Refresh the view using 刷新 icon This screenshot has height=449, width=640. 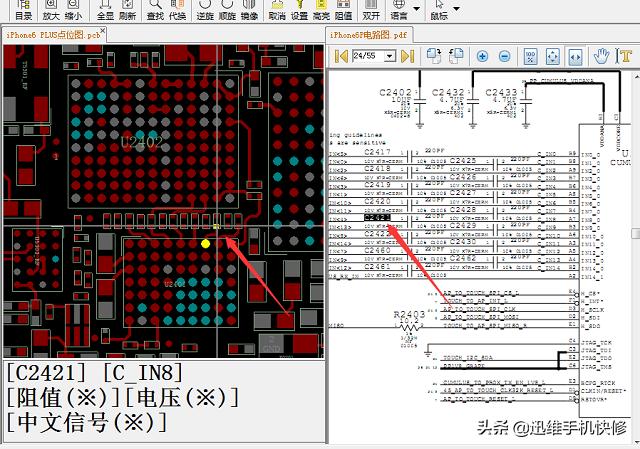127,10
